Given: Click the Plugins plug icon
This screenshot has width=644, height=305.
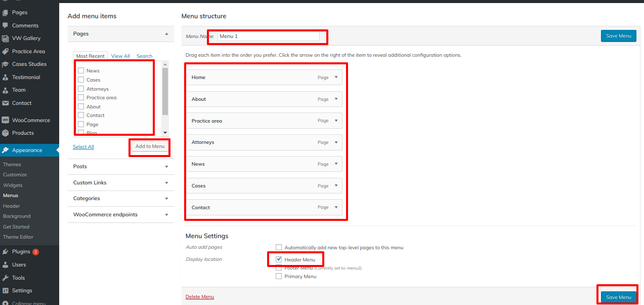Looking at the screenshot, I should (6, 252).
